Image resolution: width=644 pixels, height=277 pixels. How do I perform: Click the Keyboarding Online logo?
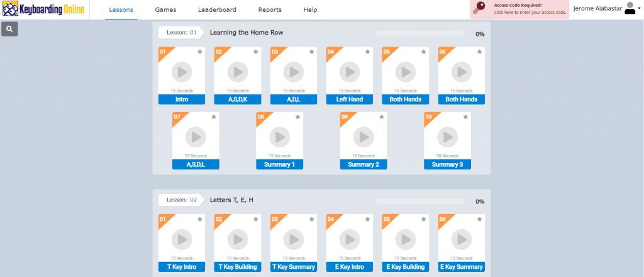click(43, 8)
